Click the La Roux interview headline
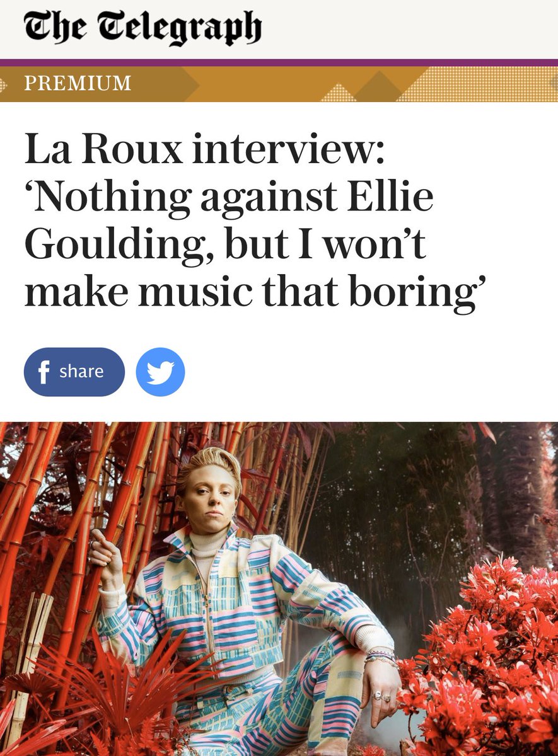558x756 pixels. pyautogui.click(x=230, y=221)
